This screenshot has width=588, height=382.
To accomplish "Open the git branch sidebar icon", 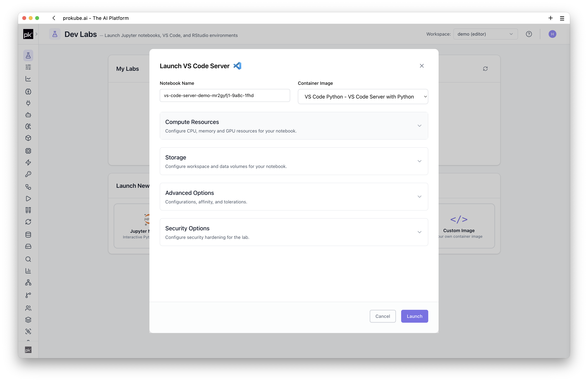I will pyautogui.click(x=28, y=295).
